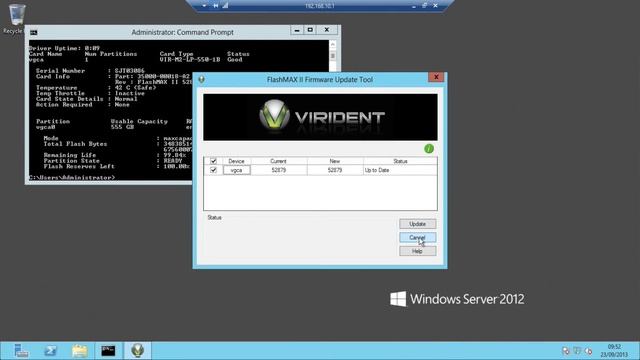This screenshot has height=360, width=640.
Task: Click the FlashMAX II Firmware Update Tool title
Action: 320,80
